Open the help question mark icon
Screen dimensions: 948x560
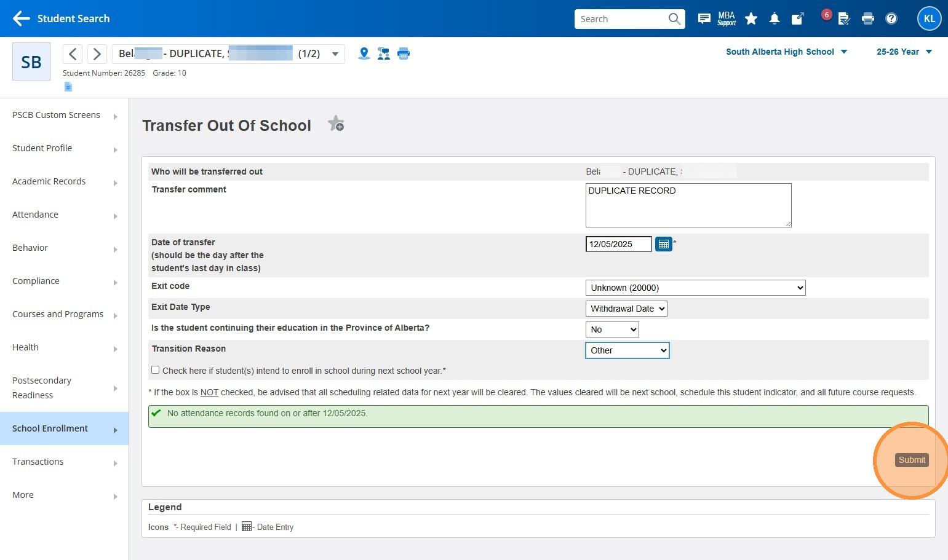[x=891, y=19]
